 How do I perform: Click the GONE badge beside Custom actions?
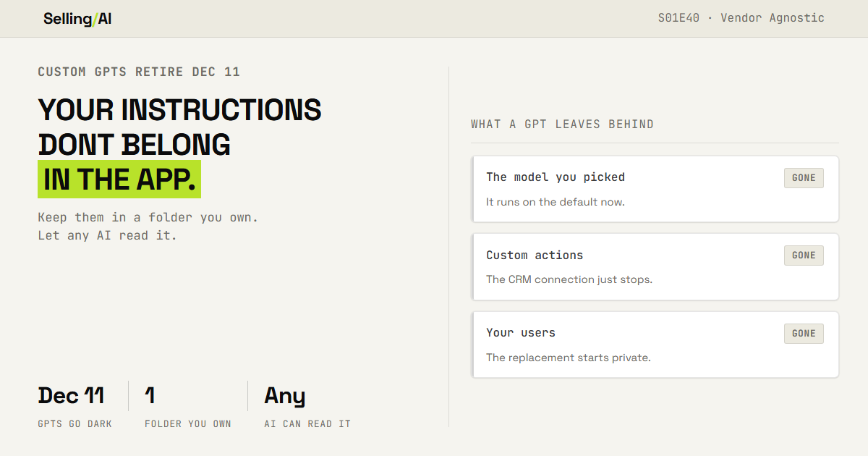[x=804, y=256]
